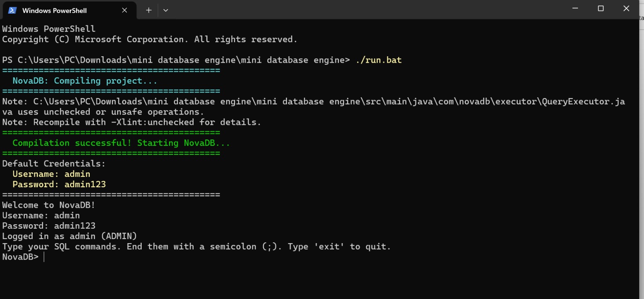Click the './run.bat' command text

tap(378, 60)
